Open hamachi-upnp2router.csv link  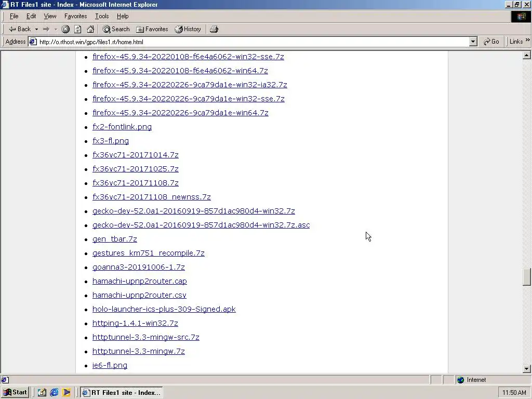(x=139, y=295)
